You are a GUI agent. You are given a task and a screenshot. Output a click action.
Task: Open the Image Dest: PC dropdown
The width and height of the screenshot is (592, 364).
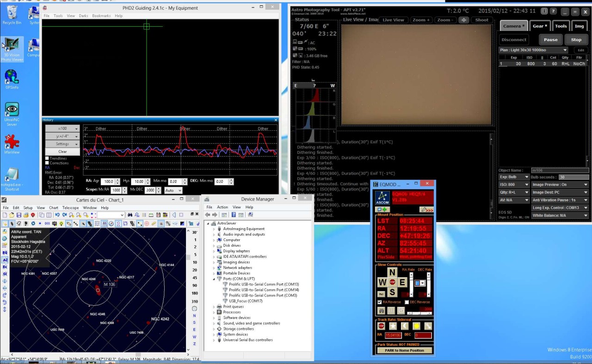[x=560, y=192]
